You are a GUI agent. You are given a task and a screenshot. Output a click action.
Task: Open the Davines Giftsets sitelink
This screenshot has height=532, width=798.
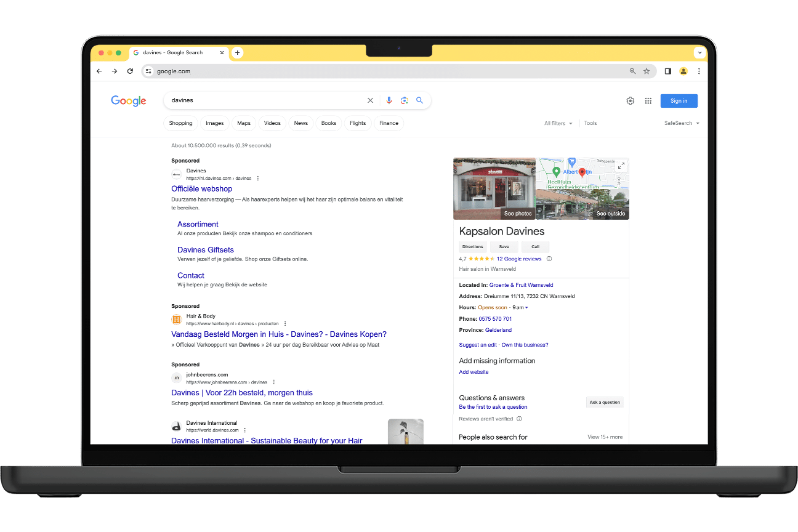206,250
